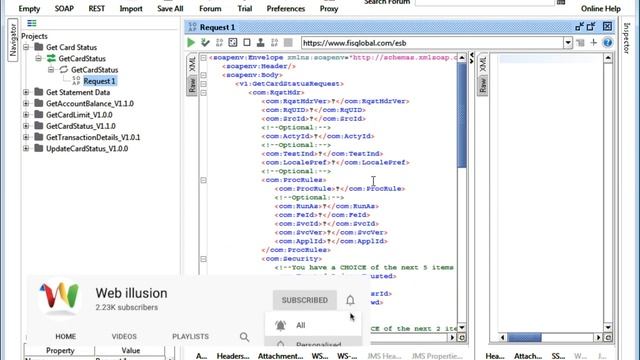The height and width of the screenshot is (360, 640).
Task: Add a new endpoint with the plus icon
Action: pos(593,42)
